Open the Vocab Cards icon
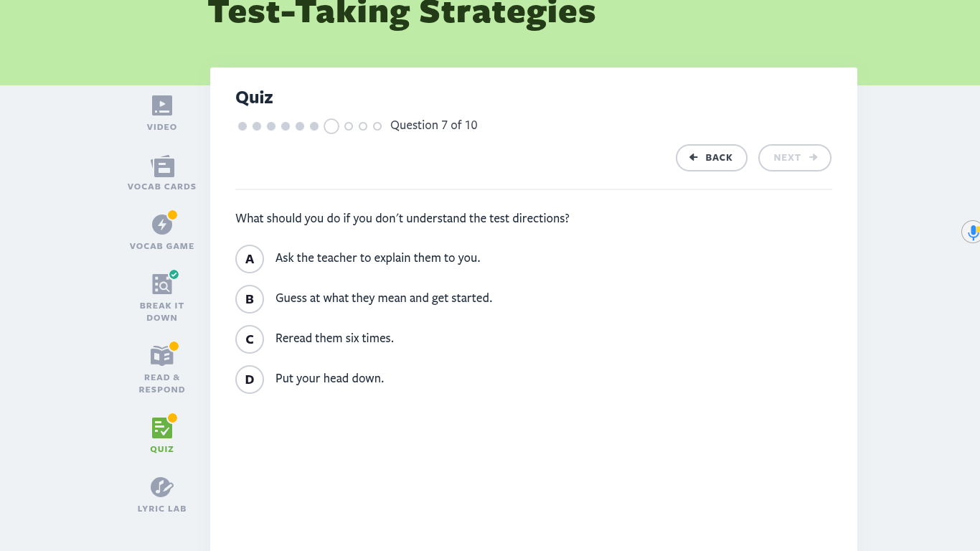Viewport: 980px width, 551px height. [x=162, y=166]
